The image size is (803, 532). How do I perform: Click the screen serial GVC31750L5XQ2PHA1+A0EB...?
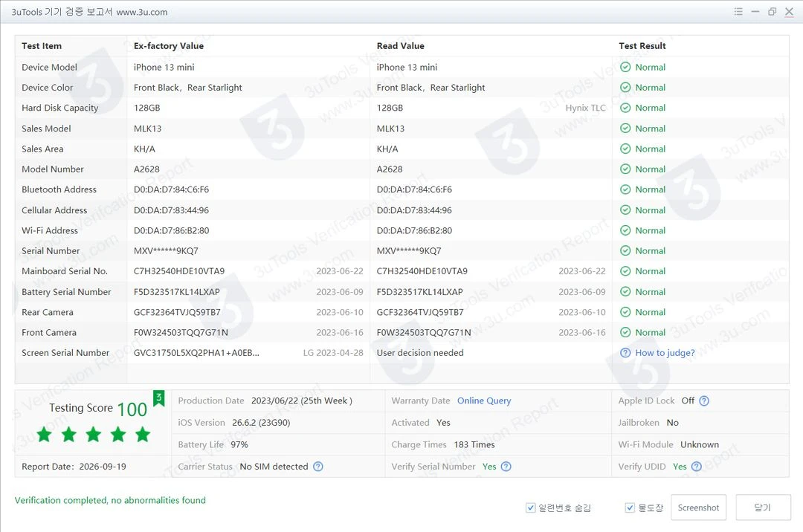196,353
